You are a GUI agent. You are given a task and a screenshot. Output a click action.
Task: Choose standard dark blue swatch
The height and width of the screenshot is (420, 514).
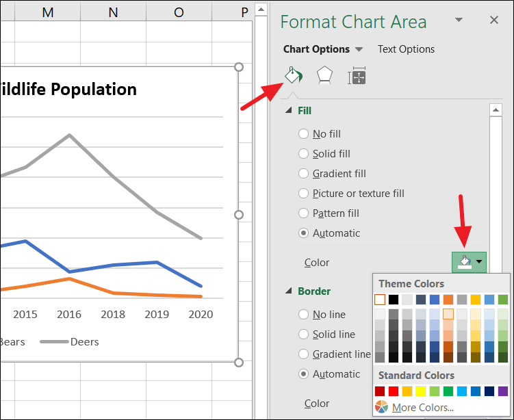(x=489, y=391)
